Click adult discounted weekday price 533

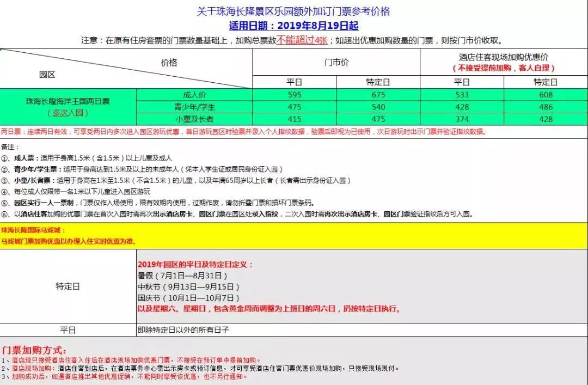(x=462, y=95)
